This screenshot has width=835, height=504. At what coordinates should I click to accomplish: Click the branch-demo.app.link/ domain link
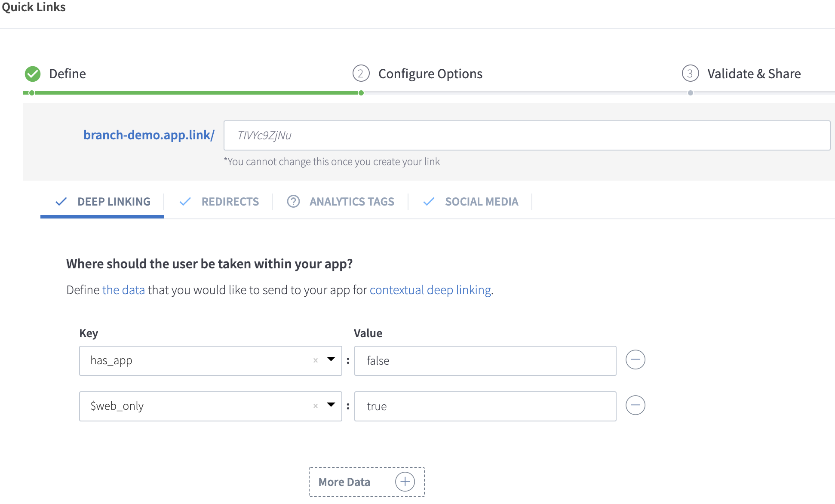pos(149,135)
